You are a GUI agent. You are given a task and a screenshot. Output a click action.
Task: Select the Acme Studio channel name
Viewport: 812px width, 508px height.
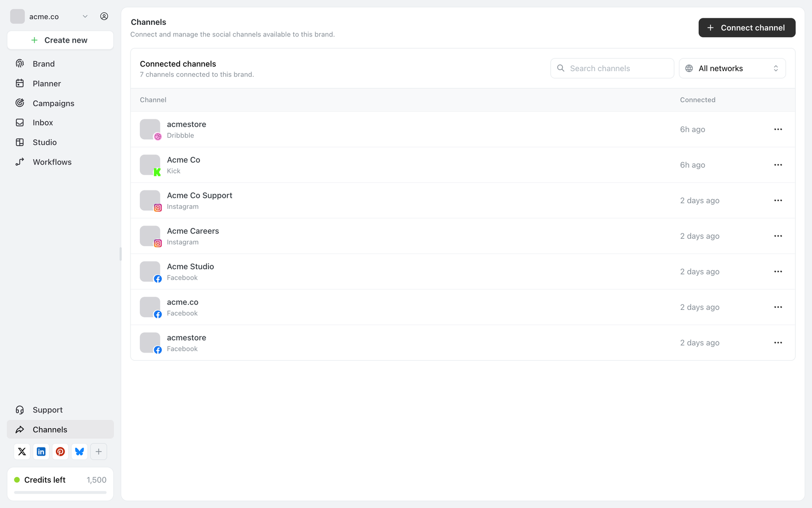click(190, 267)
